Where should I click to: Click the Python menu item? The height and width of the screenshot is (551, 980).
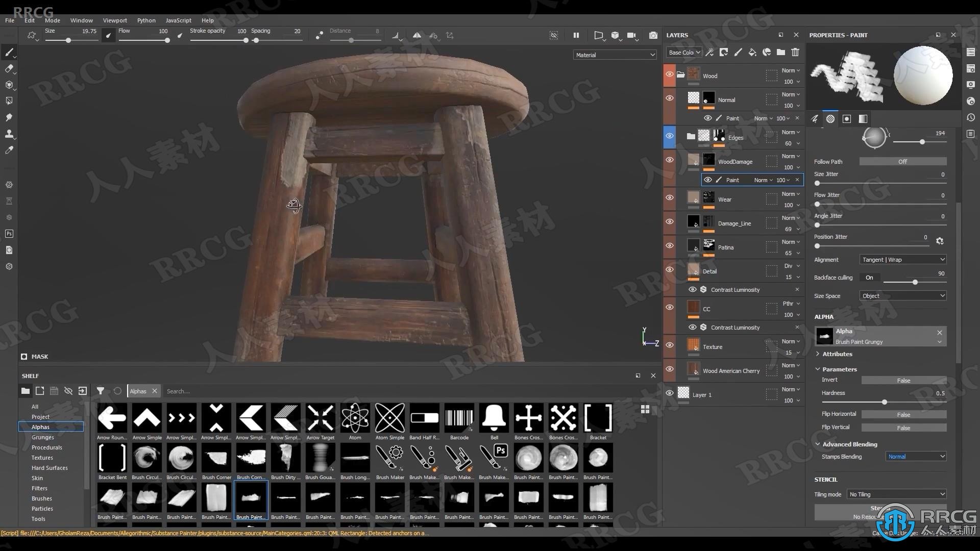coord(143,19)
